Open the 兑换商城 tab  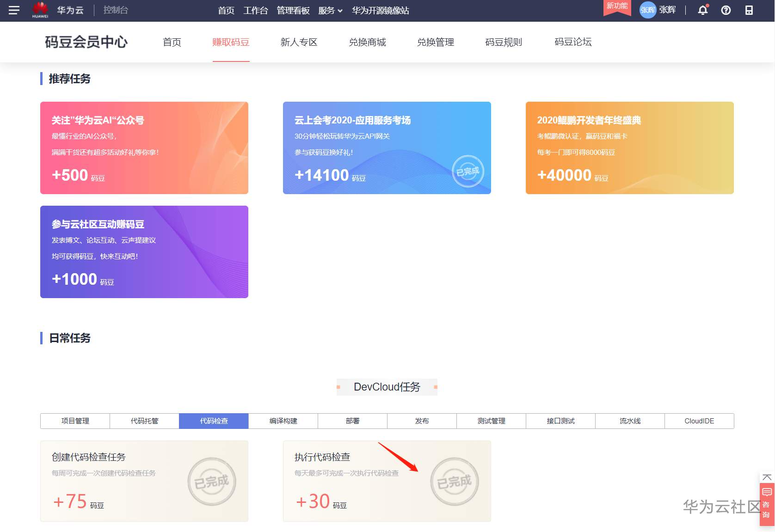(367, 42)
